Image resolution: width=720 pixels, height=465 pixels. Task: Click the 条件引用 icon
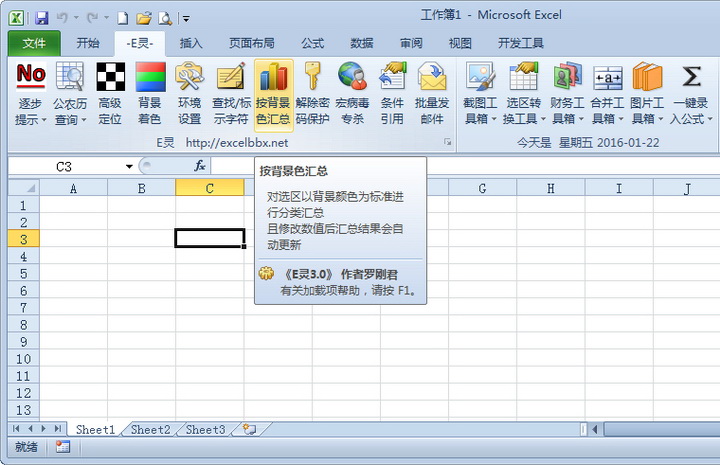pos(392,76)
